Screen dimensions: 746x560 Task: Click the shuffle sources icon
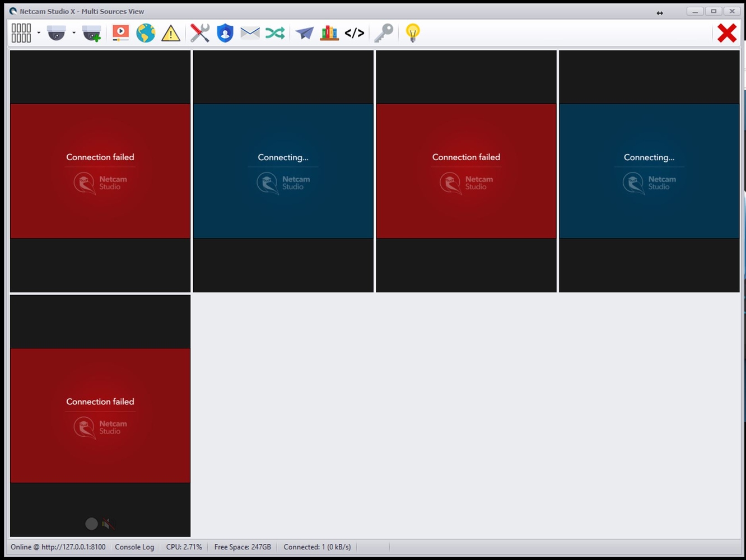pyautogui.click(x=274, y=33)
